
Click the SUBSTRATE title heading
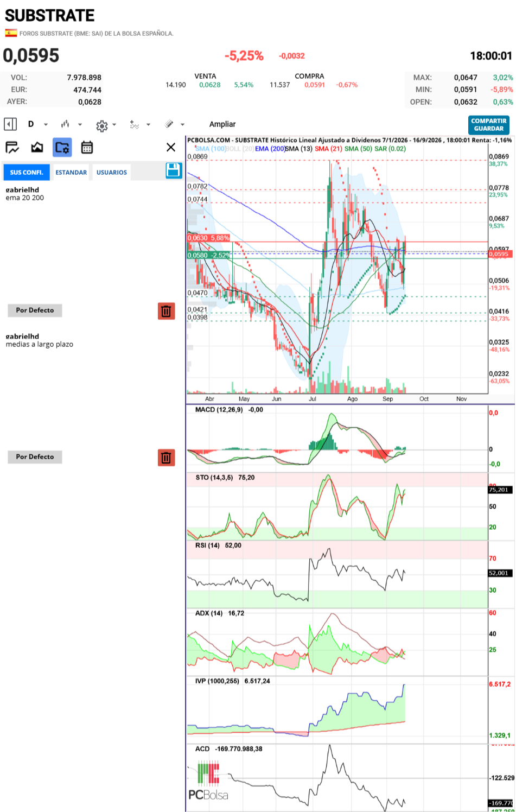coord(49,15)
